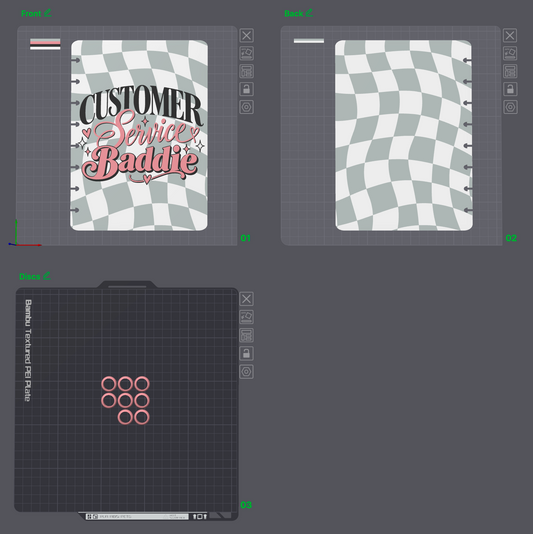Open plate settings for the Front plate
Viewport: 533px width, 534px height.
tap(247, 107)
